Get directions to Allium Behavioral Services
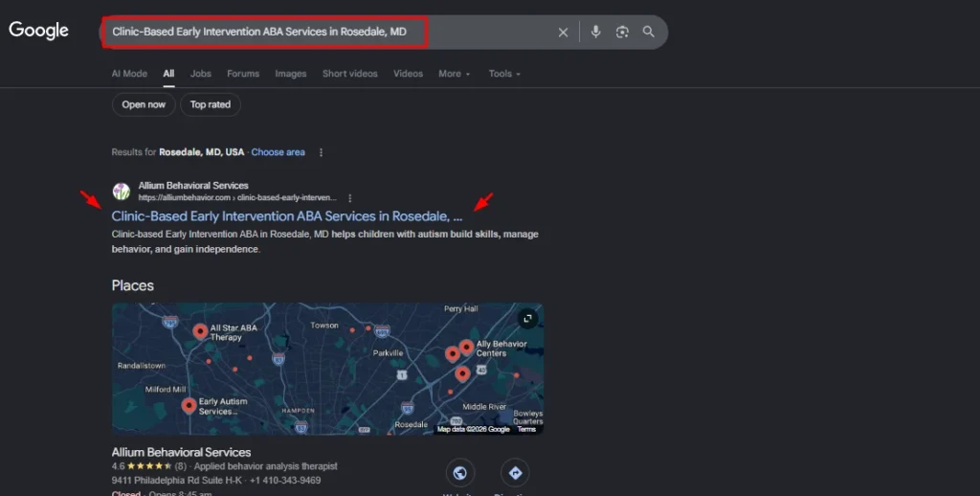Image resolution: width=980 pixels, height=496 pixels. click(x=515, y=473)
